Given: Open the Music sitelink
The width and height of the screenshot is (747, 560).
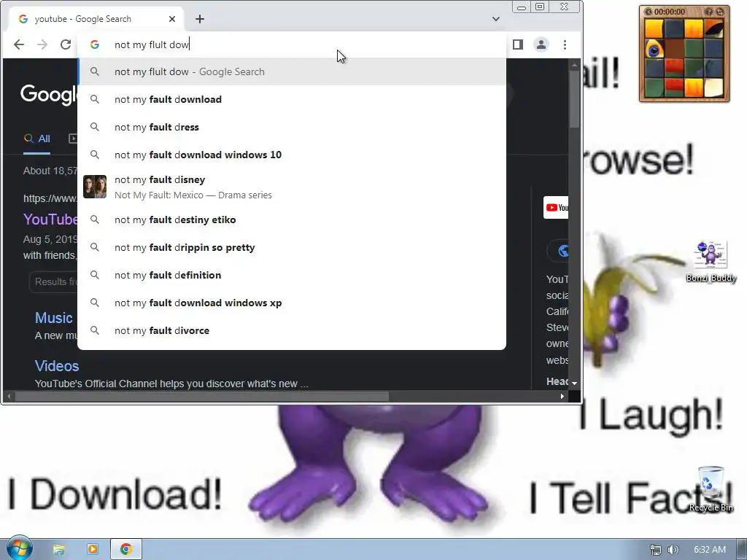Looking at the screenshot, I should 53,318.
